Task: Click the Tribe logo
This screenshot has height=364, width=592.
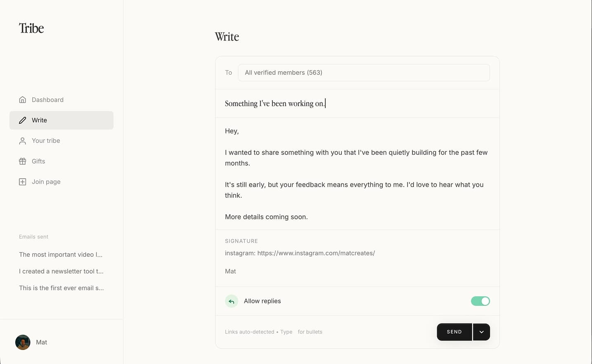Action: [31, 28]
